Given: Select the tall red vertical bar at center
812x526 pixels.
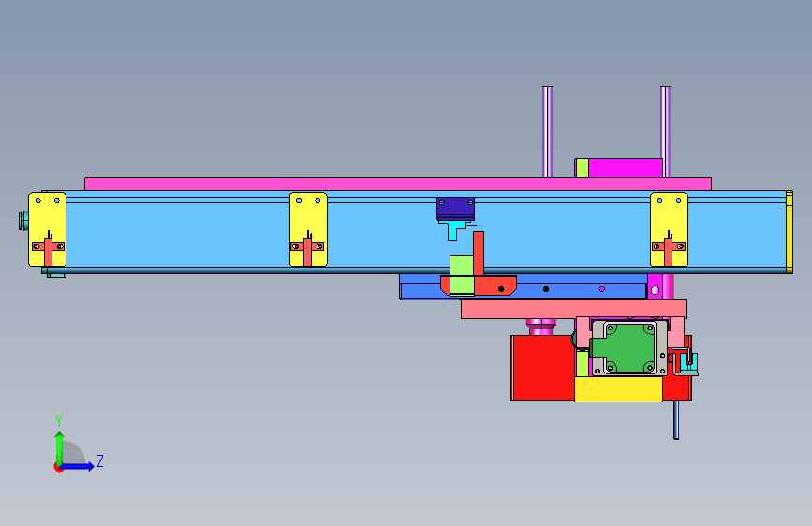Looking at the screenshot, I should click(479, 254).
